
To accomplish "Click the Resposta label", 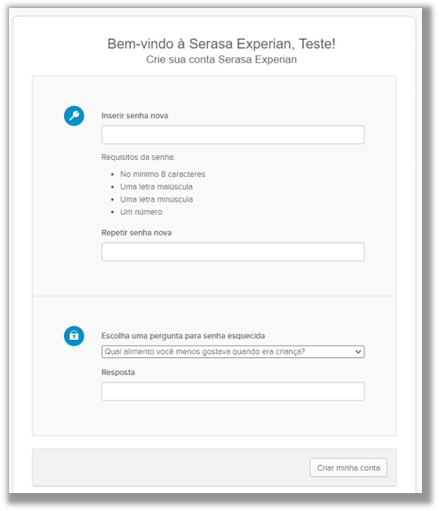I will 118,372.
